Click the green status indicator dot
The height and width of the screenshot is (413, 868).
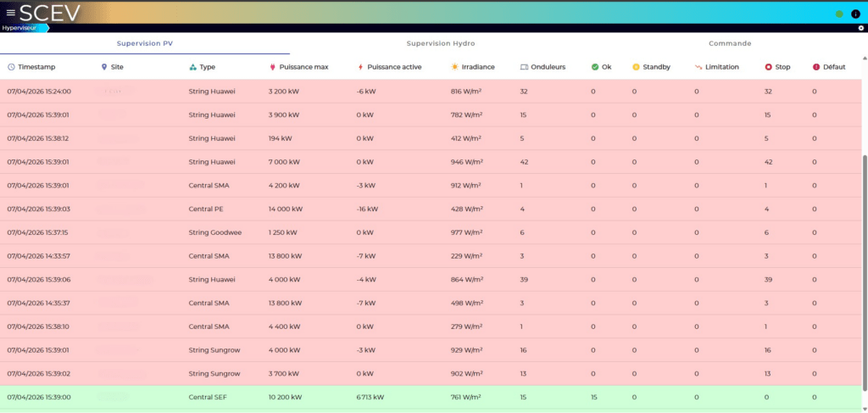click(x=839, y=14)
